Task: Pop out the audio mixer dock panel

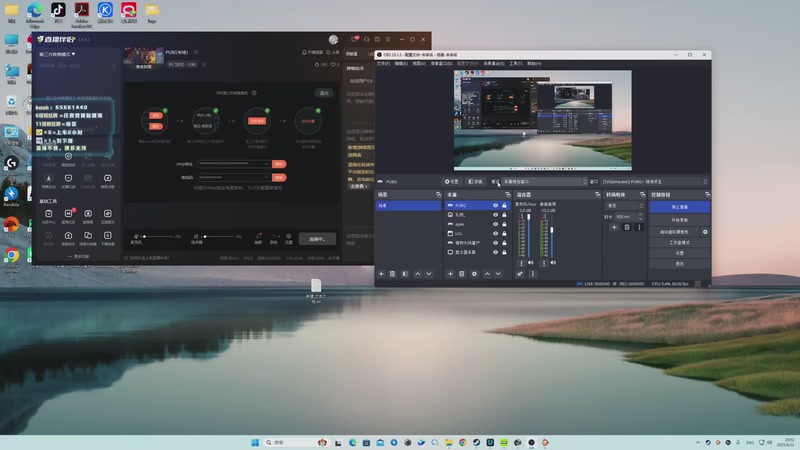Action: pyautogui.click(x=597, y=195)
